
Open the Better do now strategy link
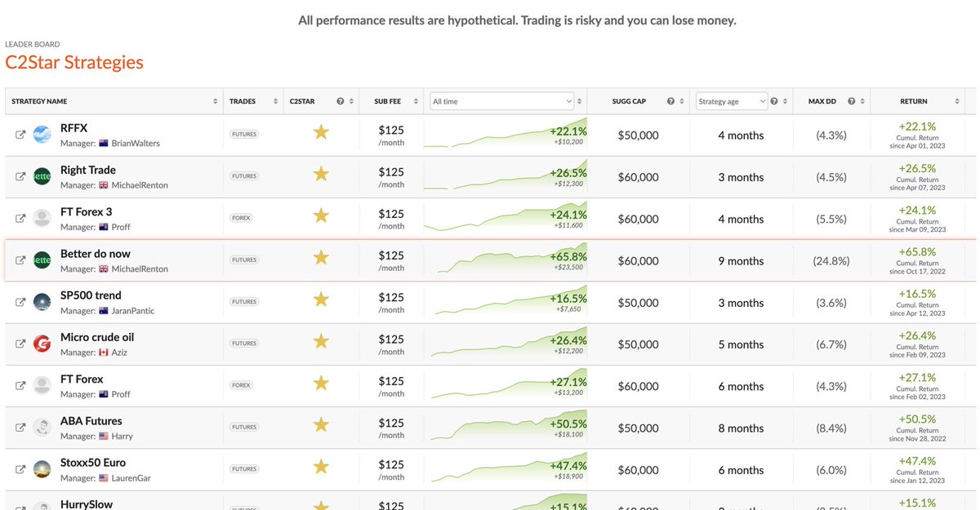[x=96, y=254]
